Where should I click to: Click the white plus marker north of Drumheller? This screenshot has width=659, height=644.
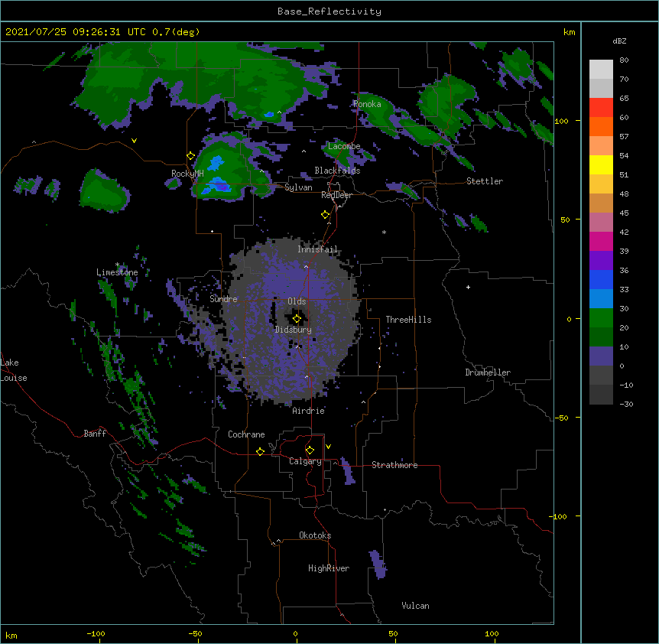click(468, 287)
